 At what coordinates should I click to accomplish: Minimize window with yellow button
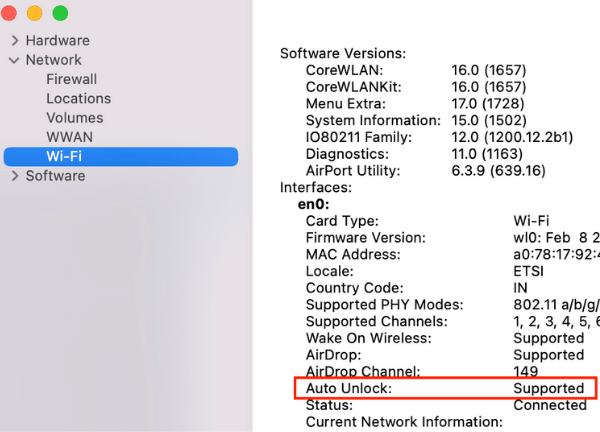pos(34,13)
